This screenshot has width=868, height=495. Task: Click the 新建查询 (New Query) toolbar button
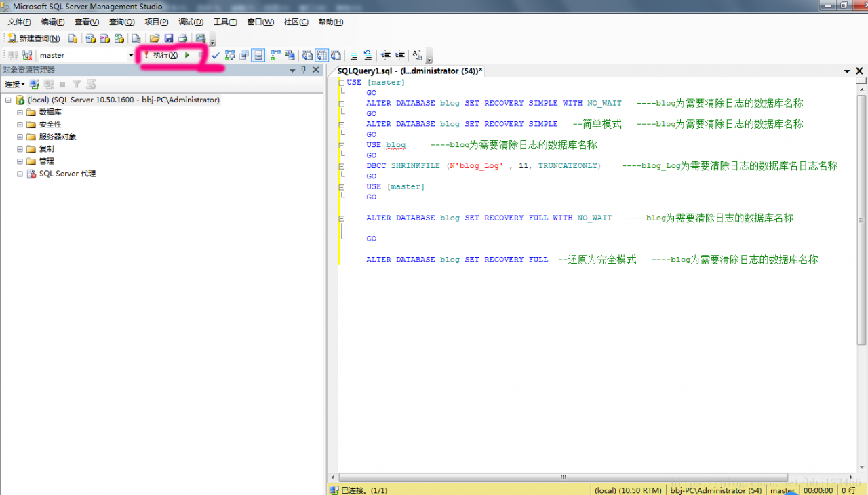34,38
